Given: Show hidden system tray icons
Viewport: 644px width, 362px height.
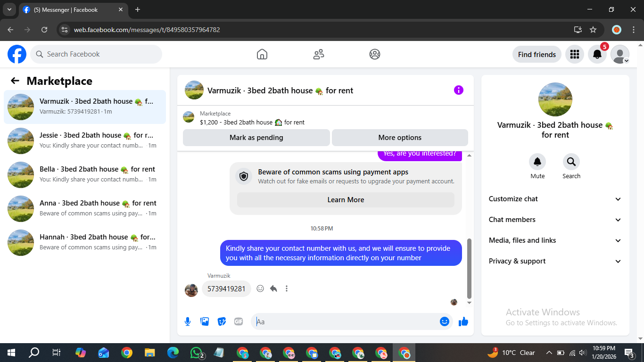Looking at the screenshot, I should tap(549, 353).
